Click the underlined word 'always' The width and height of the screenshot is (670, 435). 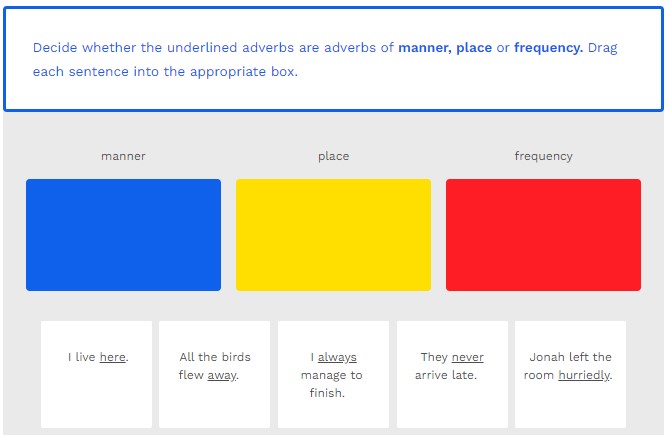pos(337,357)
